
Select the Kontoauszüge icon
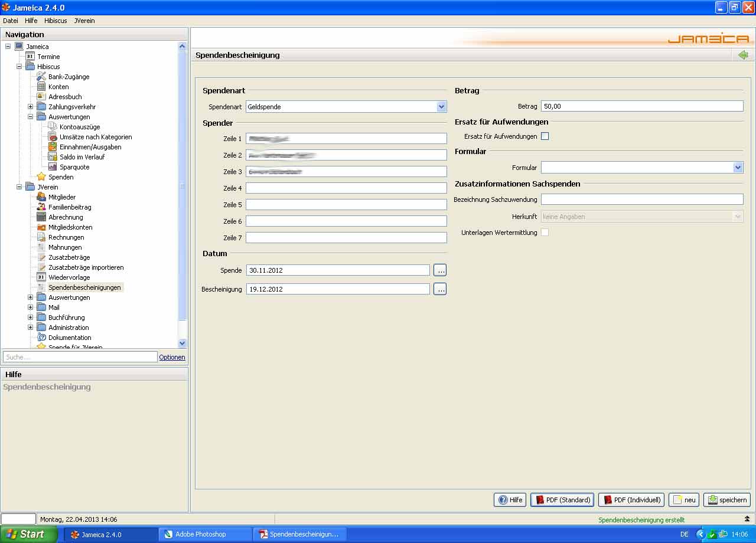(x=53, y=127)
